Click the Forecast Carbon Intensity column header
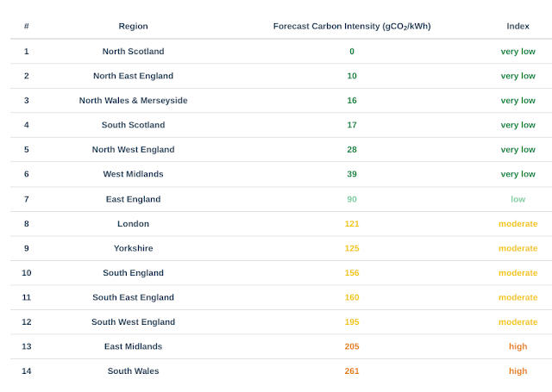 click(352, 27)
